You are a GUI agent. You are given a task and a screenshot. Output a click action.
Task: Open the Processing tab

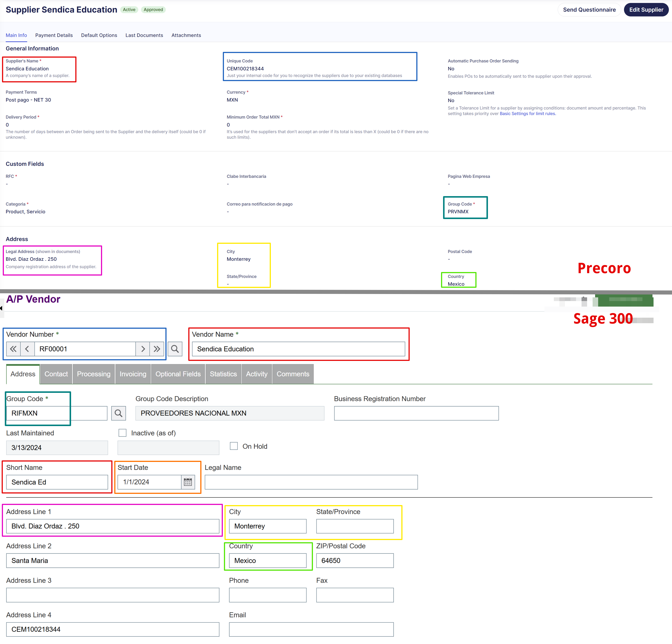point(94,374)
